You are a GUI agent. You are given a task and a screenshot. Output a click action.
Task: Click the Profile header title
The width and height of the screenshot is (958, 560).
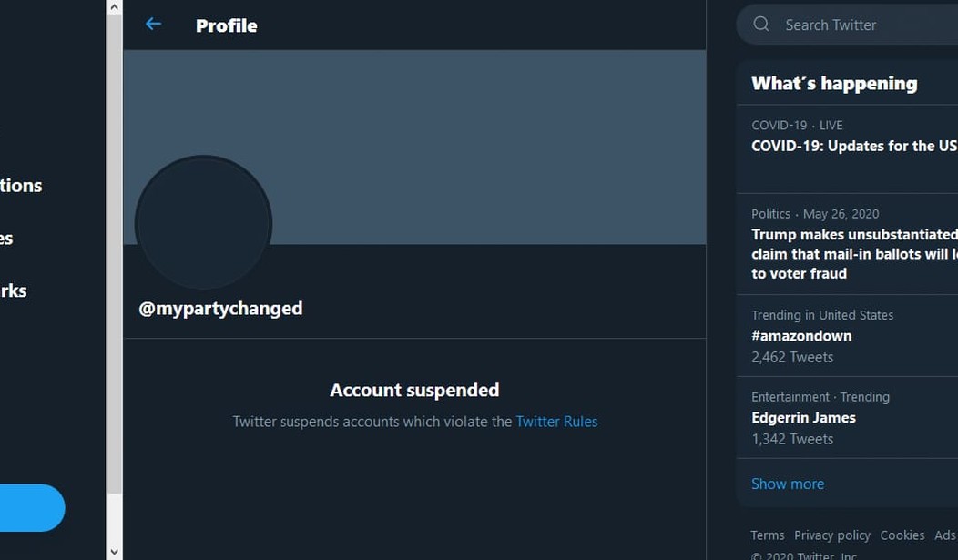coord(227,25)
